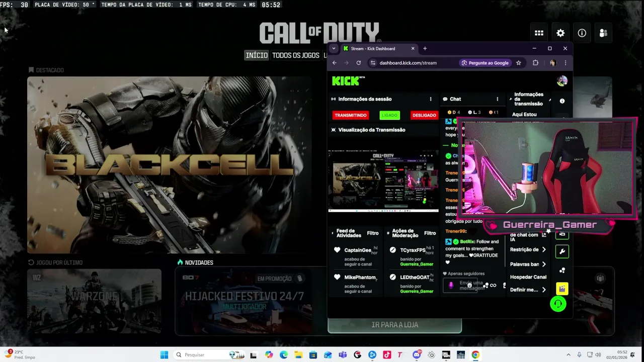Select the TCyraxFPS moderation entry

[413, 256]
